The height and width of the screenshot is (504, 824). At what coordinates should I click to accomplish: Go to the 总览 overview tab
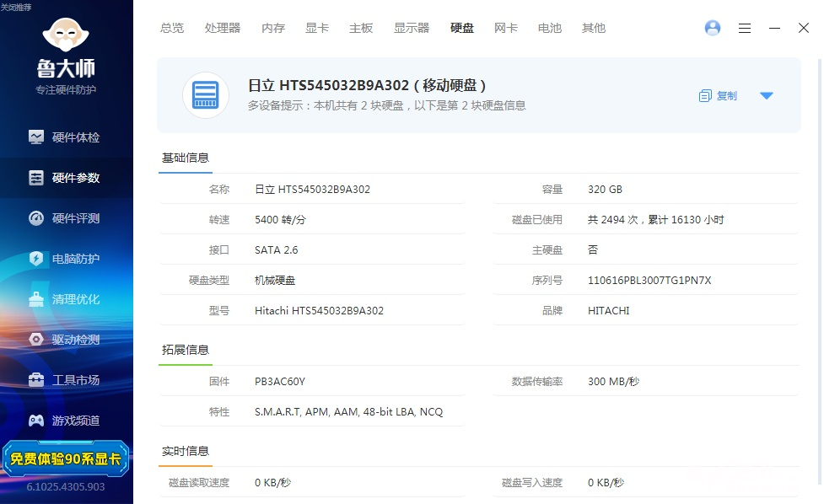(172, 28)
